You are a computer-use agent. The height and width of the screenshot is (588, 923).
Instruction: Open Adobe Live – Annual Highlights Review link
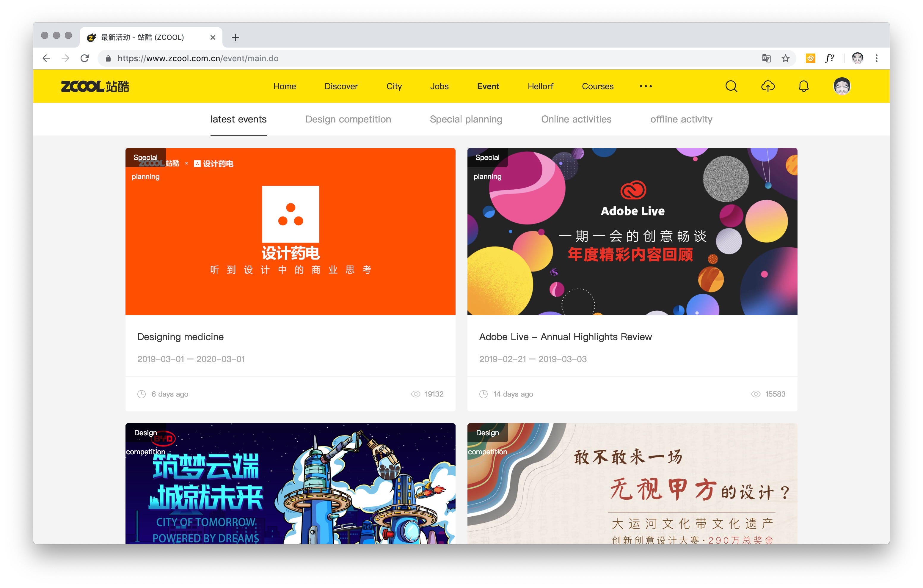click(x=565, y=337)
